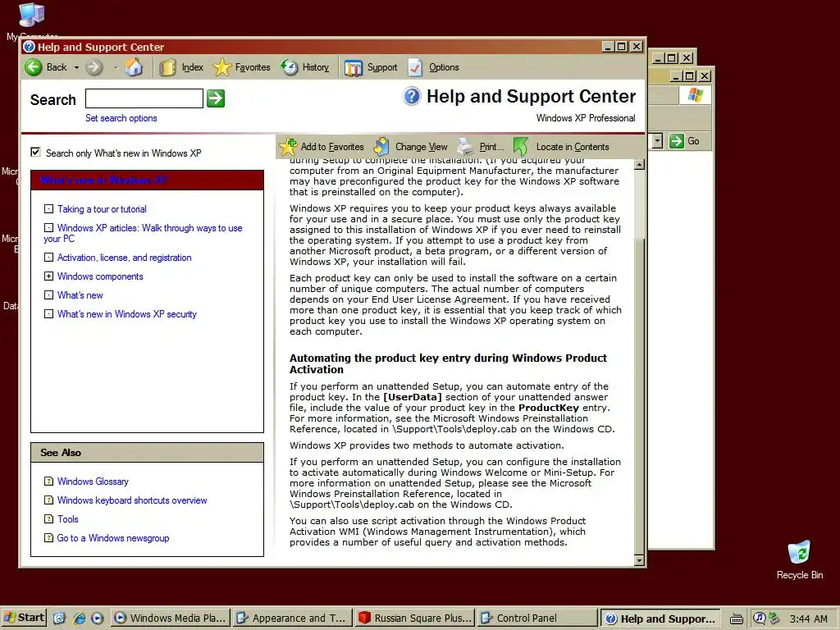Switch to Russian Square Plus taskbar button
This screenshot has width=840, height=630.
[x=414, y=619]
